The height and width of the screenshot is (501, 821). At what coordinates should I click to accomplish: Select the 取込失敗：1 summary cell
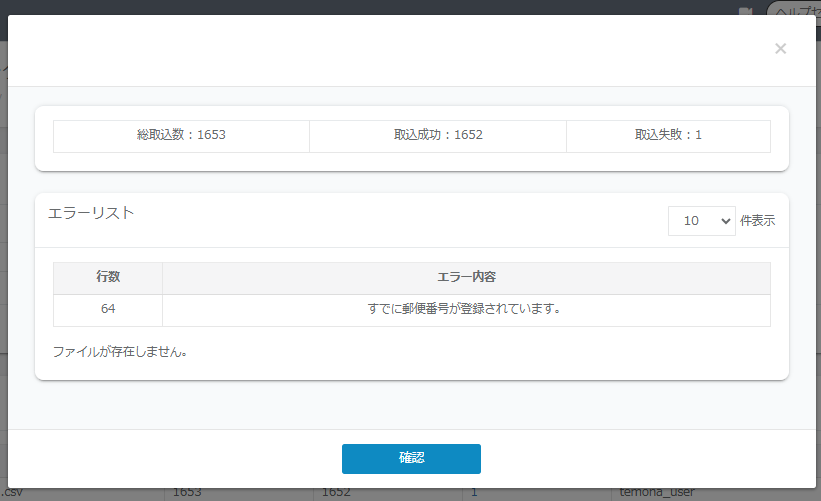click(x=668, y=136)
